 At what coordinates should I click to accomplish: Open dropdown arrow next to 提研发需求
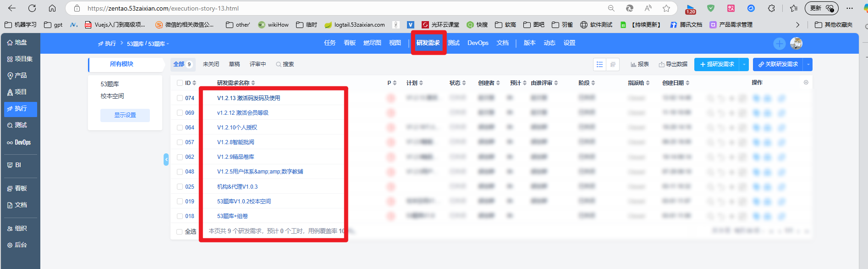(744, 64)
